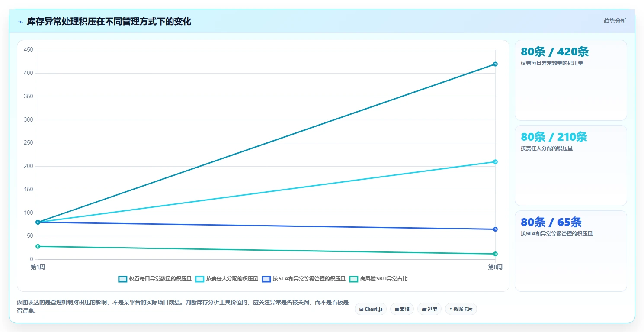Click the dark teal legend swatch for 仅看每日异常数量
Viewport: 644px width, 332px height.
[x=122, y=279]
